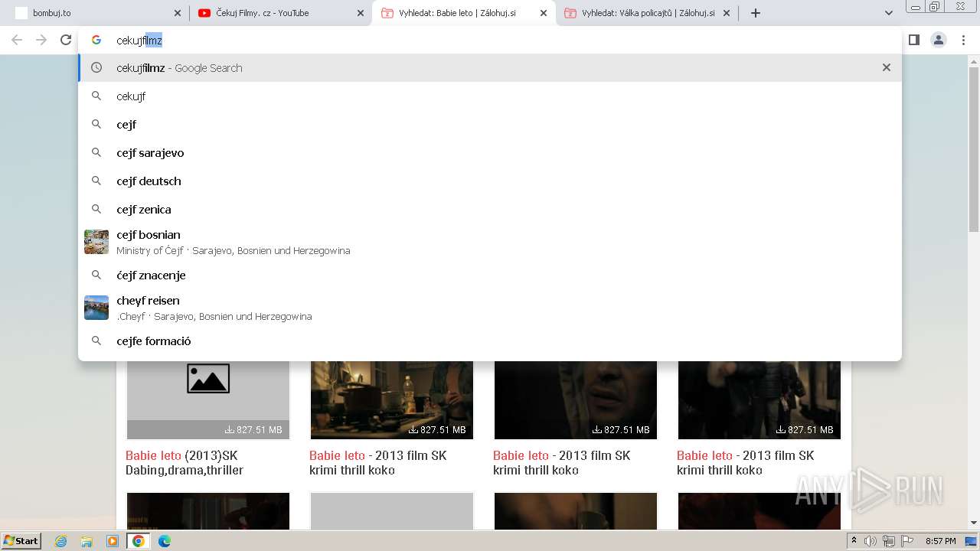Switch to the Čekuj Filmy. cz YouTube tab
This screenshot has height=551, width=980.
pos(280,13)
